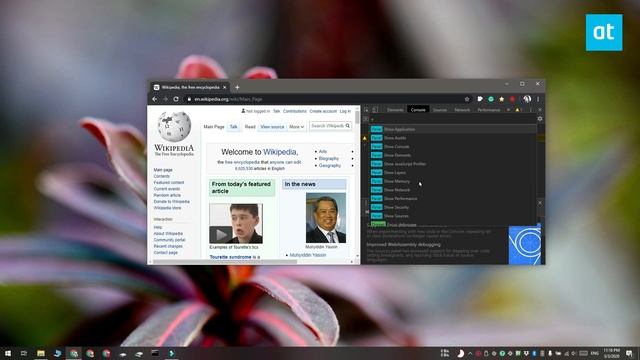The height and width of the screenshot is (360, 640).
Task: Select Show Performance command
Action: pos(453,198)
